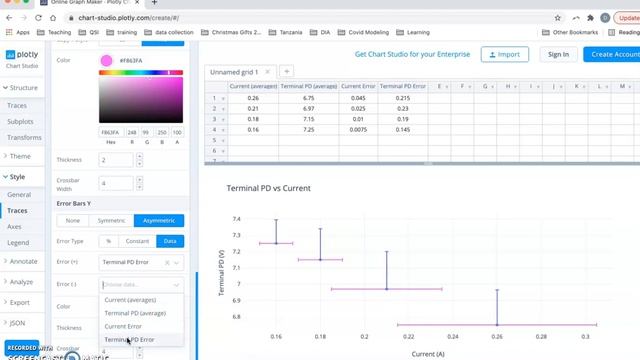The height and width of the screenshot is (360, 640).
Task: Select Current (averages) from dropdown list
Action: coord(141,300)
